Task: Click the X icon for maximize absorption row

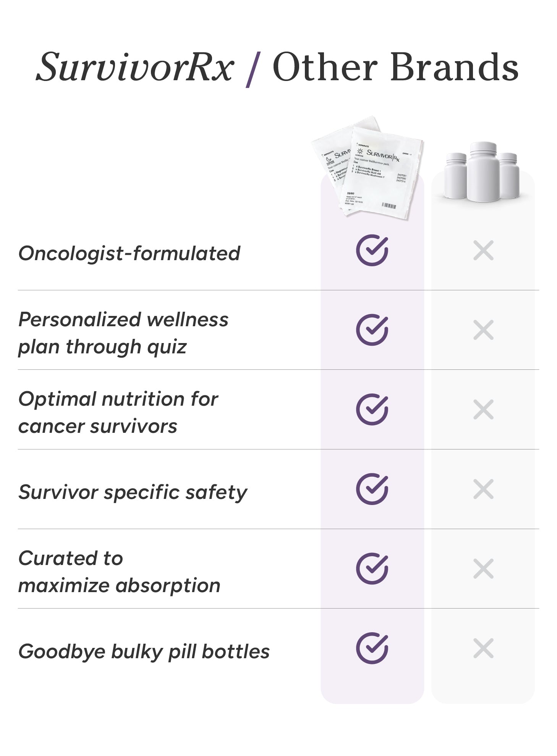Action: [x=483, y=568]
